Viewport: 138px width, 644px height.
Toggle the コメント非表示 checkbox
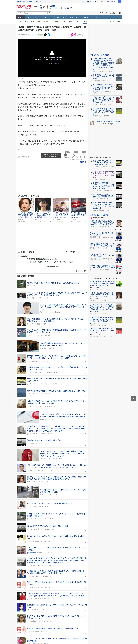tap(75, 271)
